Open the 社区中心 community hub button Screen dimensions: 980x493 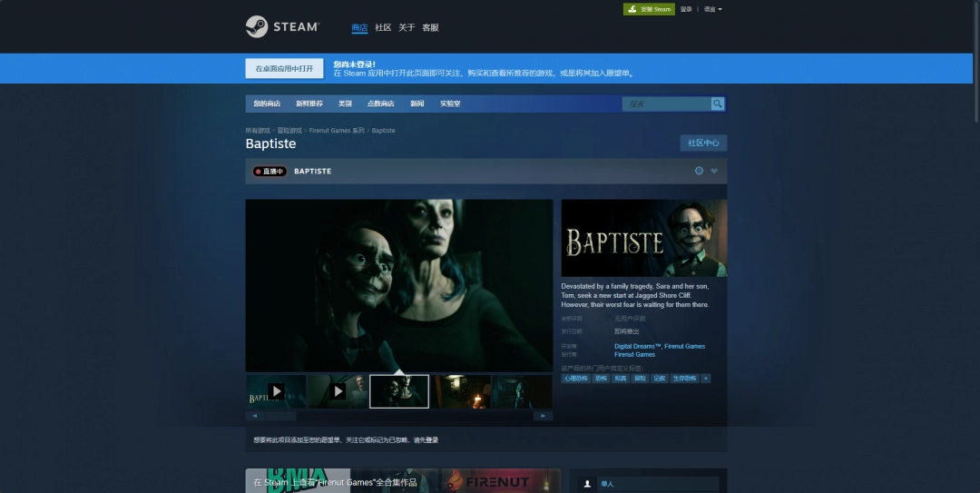coord(703,143)
